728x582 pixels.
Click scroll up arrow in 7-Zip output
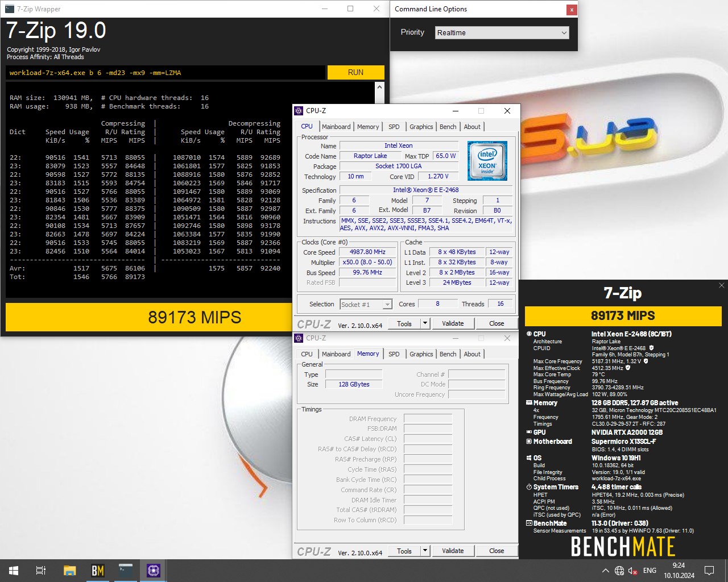pyautogui.click(x=379, y=88)
